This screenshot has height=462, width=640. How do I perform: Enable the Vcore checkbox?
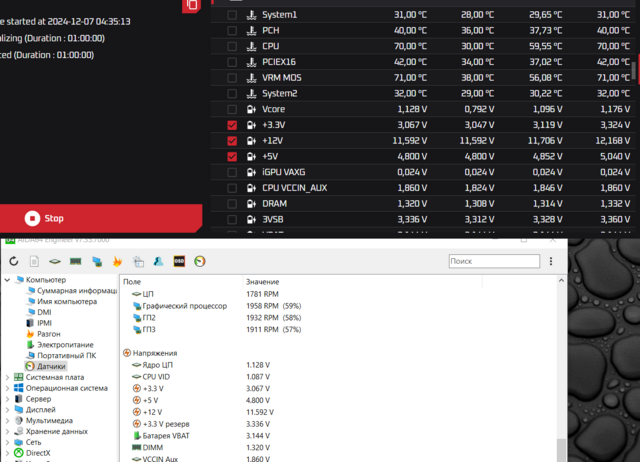coord(233,109)
